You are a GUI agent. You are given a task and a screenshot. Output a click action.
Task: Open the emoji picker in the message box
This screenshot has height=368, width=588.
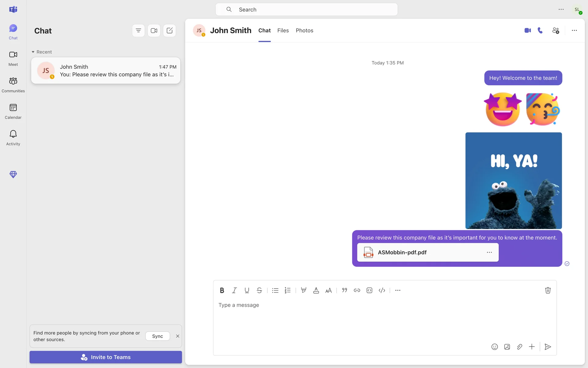[494, 347]
